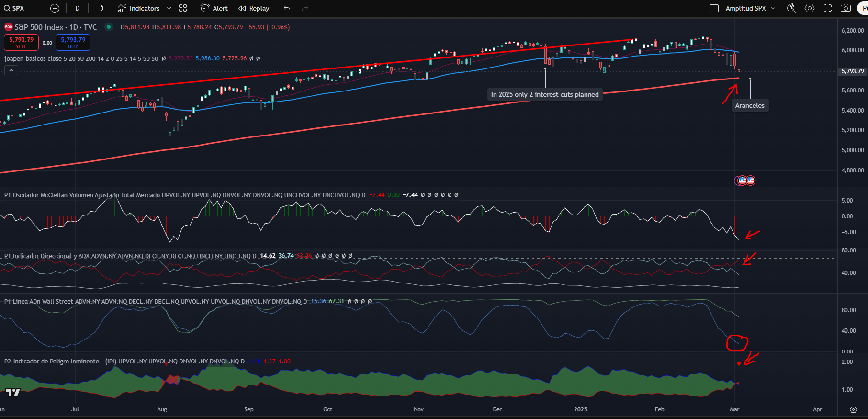Enter fullscreen mode
Image resolution: width=868 pixels, height=419 pixels.
coord(828,8)
